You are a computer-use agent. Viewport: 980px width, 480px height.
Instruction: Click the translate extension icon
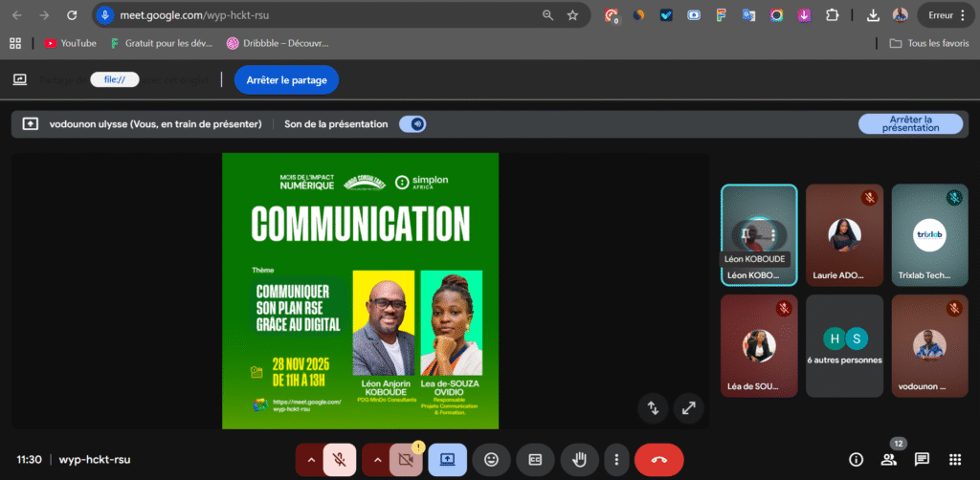(x=748, y=15)
